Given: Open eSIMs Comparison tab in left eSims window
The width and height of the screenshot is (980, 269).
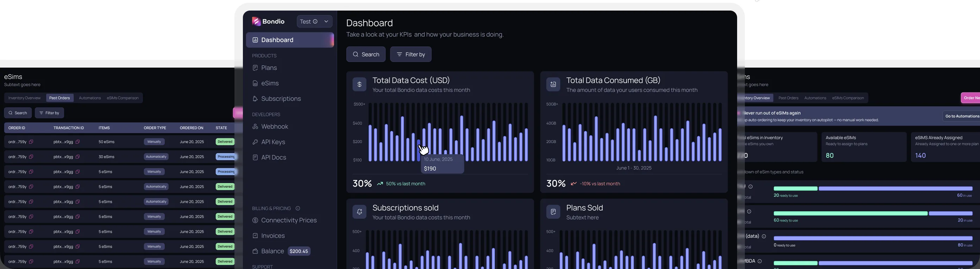Looking at the screenshot, I should pos(122,98).
